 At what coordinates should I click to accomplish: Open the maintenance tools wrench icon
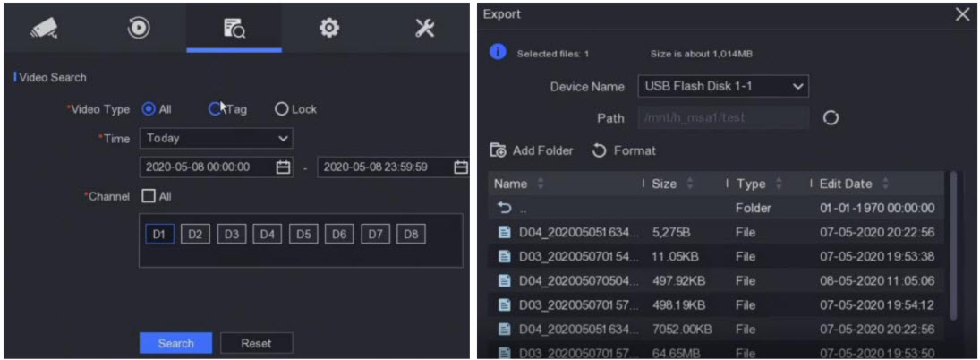point(425,28)
